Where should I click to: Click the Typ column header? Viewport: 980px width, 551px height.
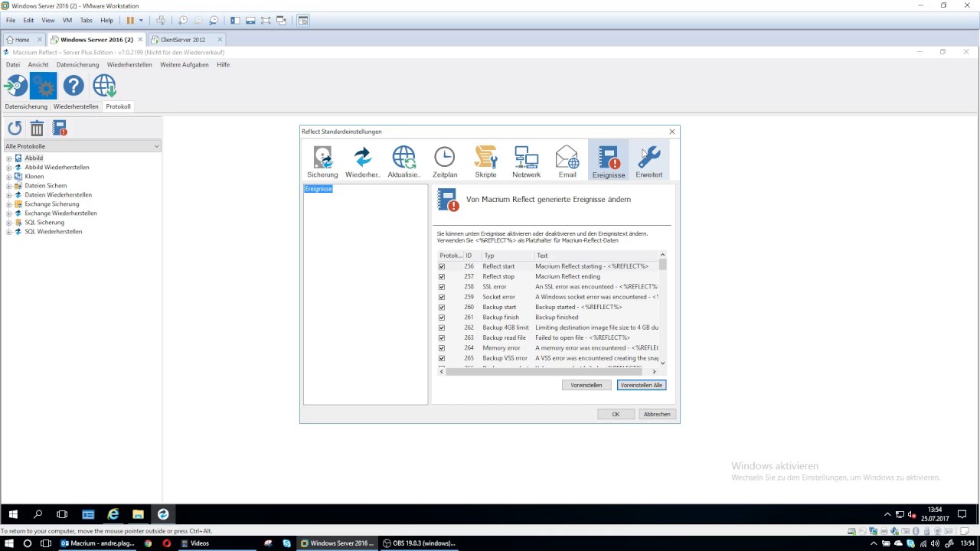pos(507,256)
